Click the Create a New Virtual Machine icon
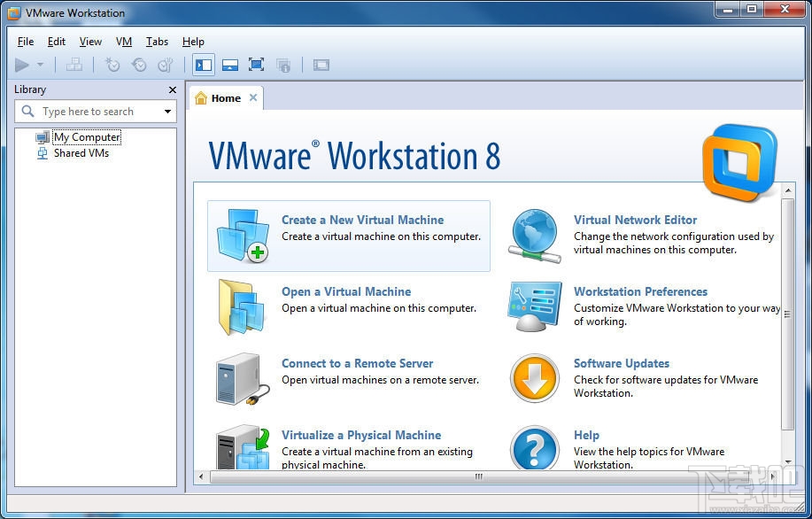Viewport: 812px width, 519px height. (x=242, y=236)
